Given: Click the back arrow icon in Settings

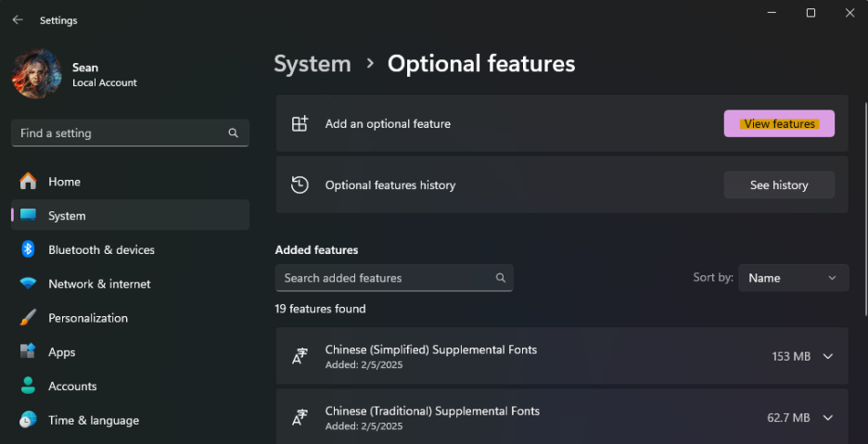Looking at the screenshot, I should click(x=18, y=20).
